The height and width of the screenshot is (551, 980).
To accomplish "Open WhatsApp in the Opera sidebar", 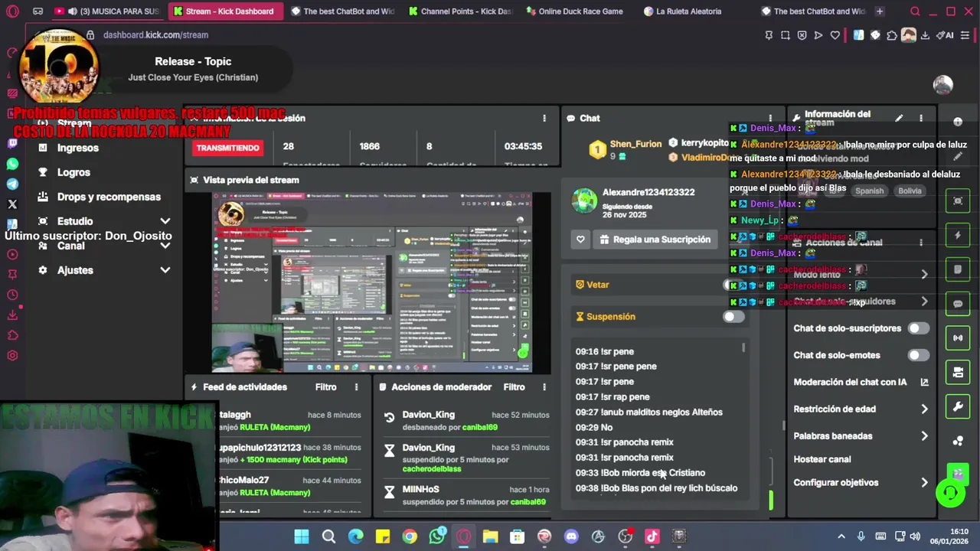I will tap(12, 164).
